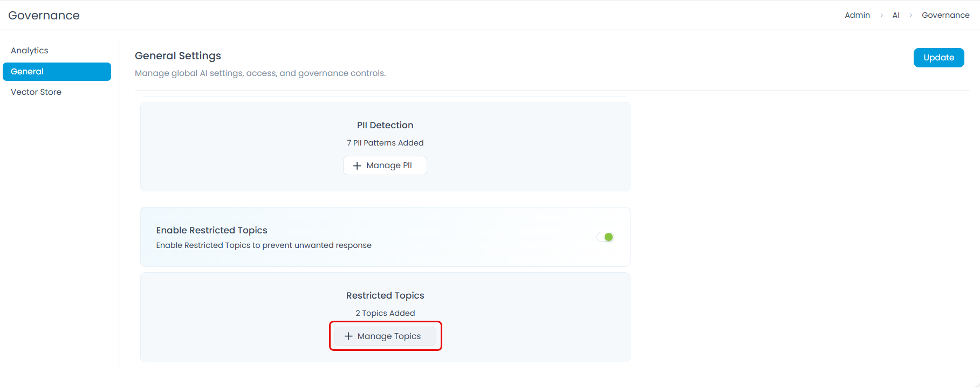Click the Restricted Topics card heading
Screen dimensions: 980x387
[385, 295]
